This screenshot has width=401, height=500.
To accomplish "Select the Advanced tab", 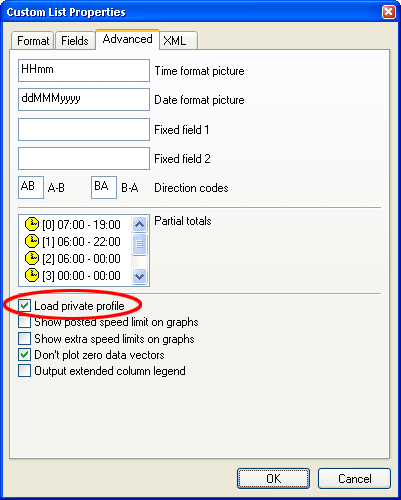I will [x=127, y=39].
